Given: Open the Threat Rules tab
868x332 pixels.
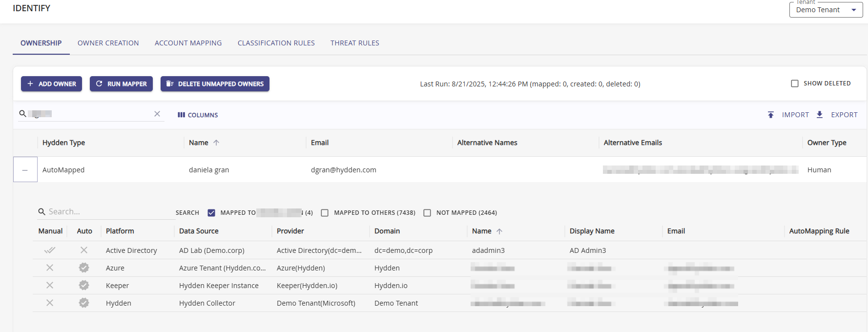Looking at the screenshot, I should (354, 43).
